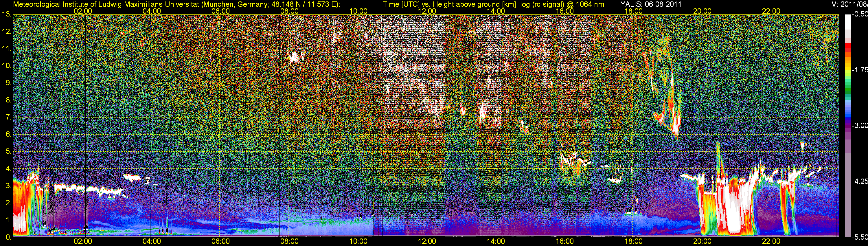
Task: Click the -5.50 colorbar value
Action: (x=860, y=237)
